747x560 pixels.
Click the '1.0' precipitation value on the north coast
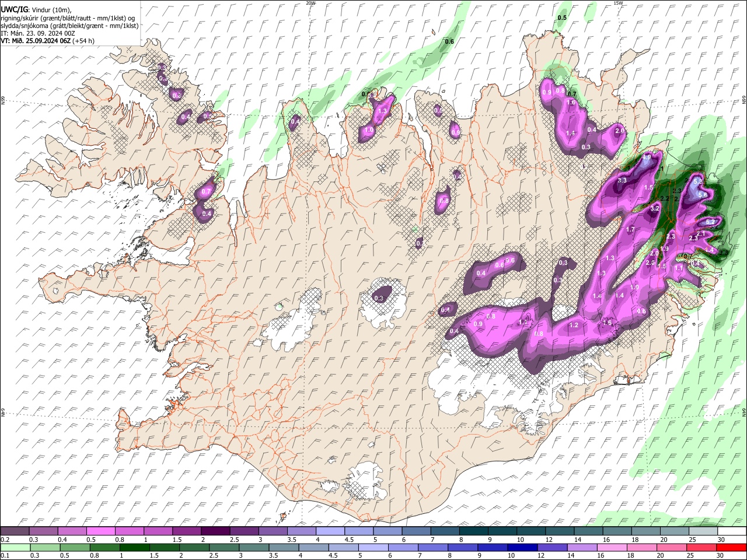pos(369,131)
